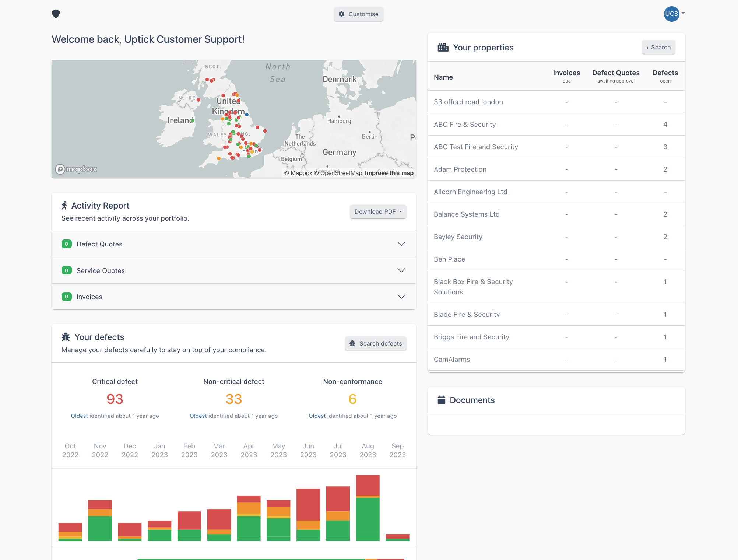This screenshot has height=560, width=738.
Task: Click the blue map marker in northern England
Action: point(247,115)
